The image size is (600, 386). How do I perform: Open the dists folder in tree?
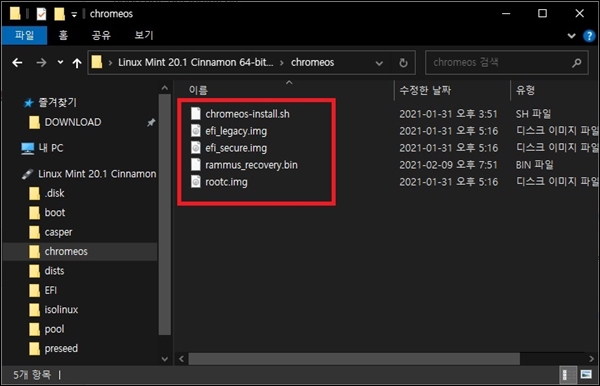pos(54,271)
